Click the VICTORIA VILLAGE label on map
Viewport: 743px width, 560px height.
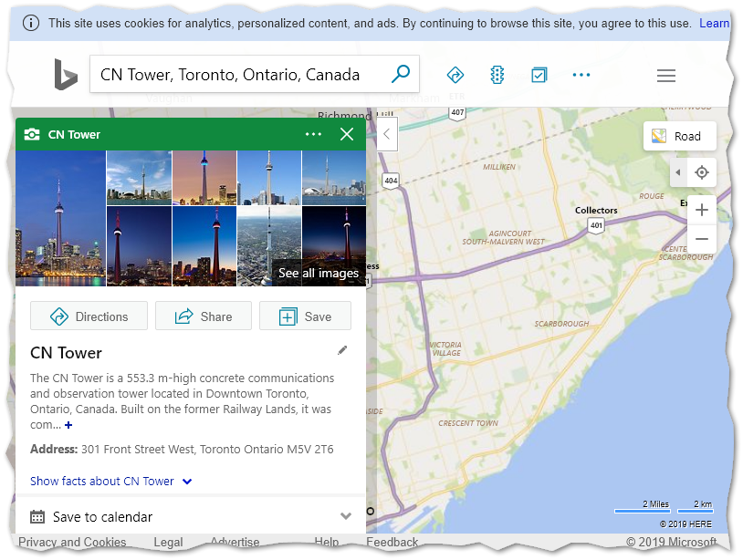point(446,349)
